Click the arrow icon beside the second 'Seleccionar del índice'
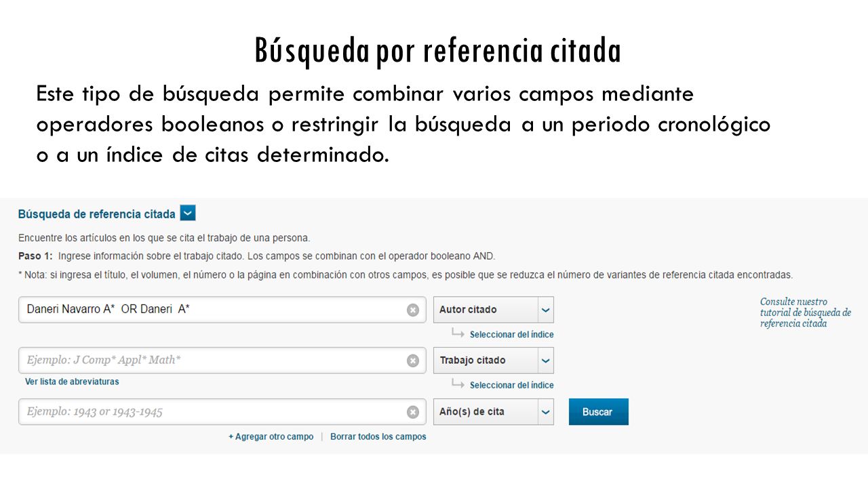This screenshot has width=868, height=488. [458, 384]
